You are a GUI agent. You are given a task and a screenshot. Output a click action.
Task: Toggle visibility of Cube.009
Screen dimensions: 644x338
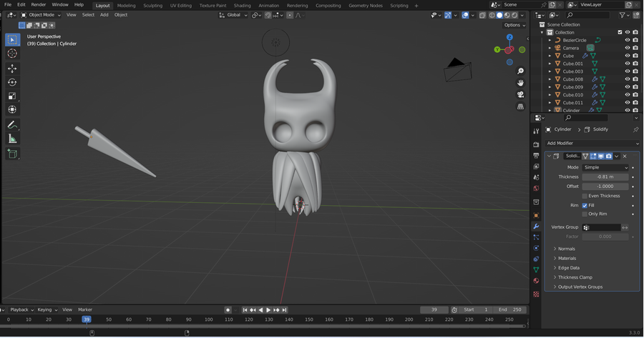pyautogui.click(x=627, y=87)
